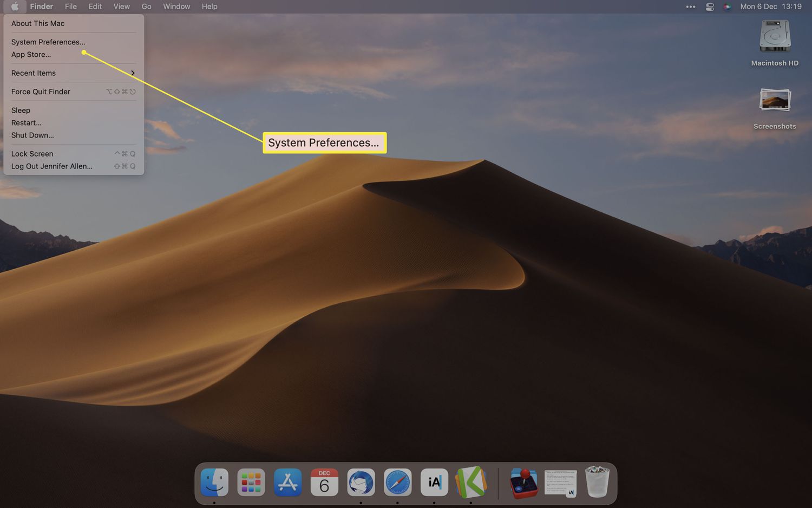Screen dimensions: 812x508
Task: Open the date and time notification panel
Action: coord(770,6)
